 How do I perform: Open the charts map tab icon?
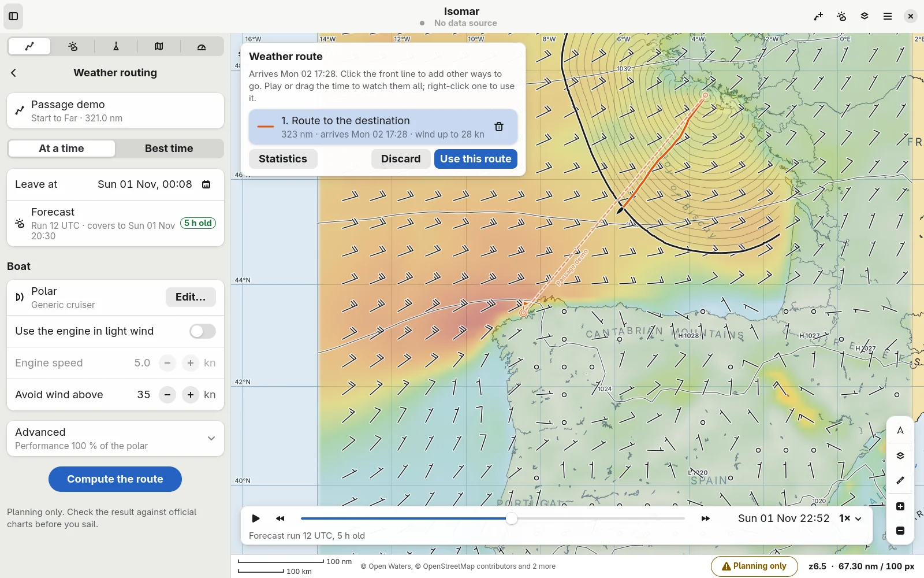[159, 46]
